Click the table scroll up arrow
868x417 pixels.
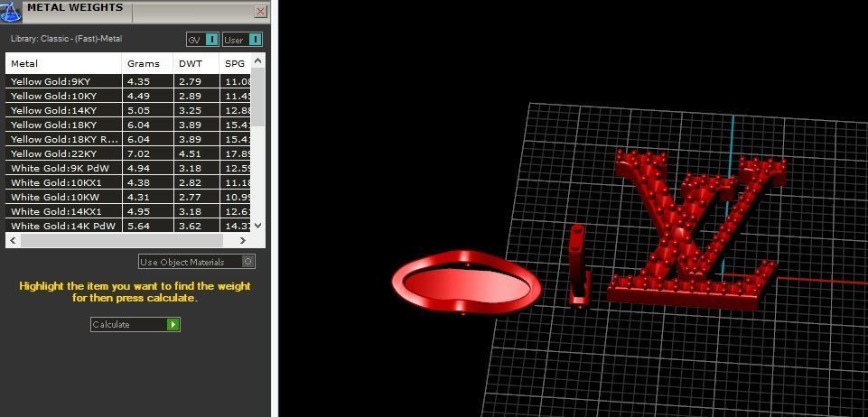pyautogui.click(x=258, y=60)
